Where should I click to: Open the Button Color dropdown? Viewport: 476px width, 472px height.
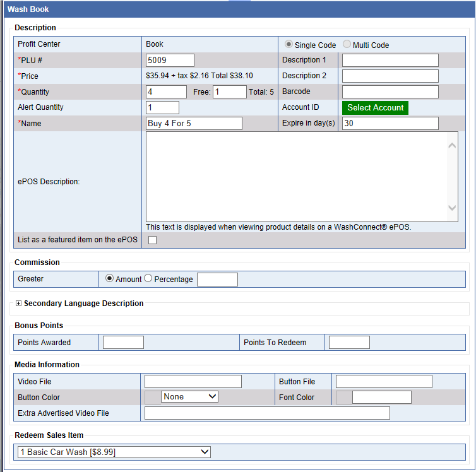189,397
